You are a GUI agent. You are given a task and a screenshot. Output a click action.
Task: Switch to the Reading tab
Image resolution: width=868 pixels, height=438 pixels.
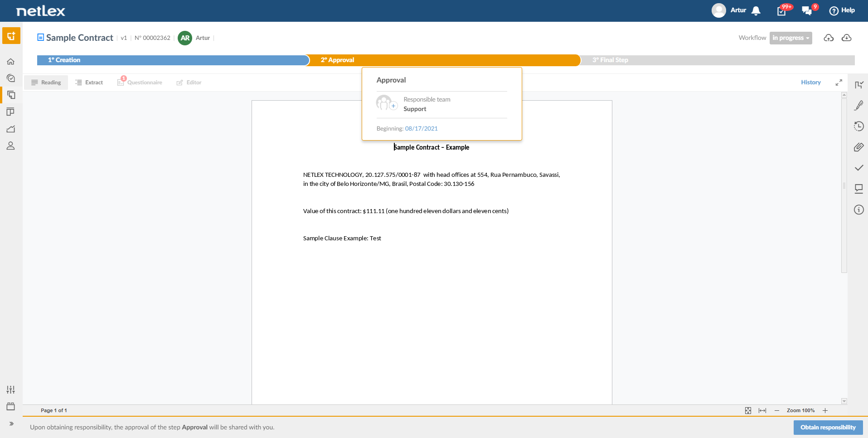click(x=46, y=83)
